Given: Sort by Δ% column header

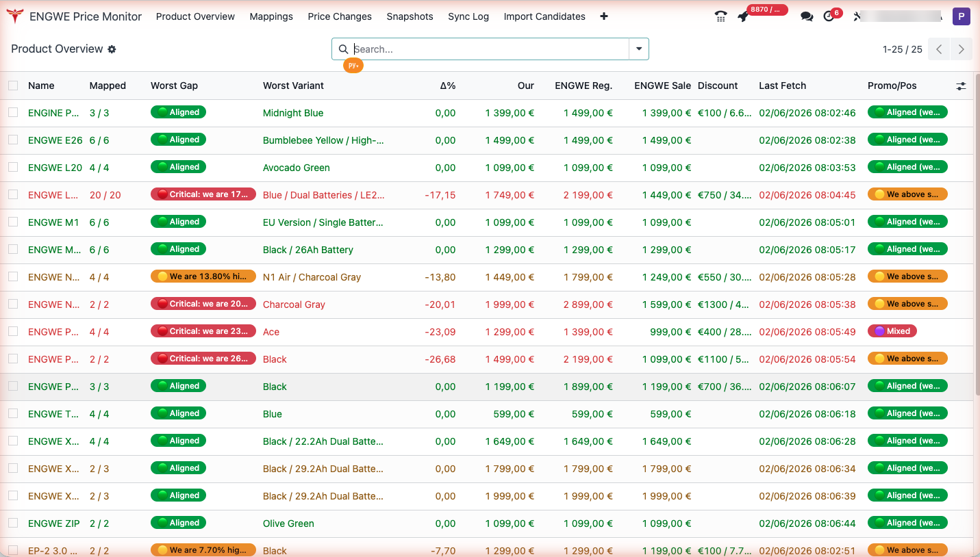Looking at the screenshot, I should click(x=447, y=86).
